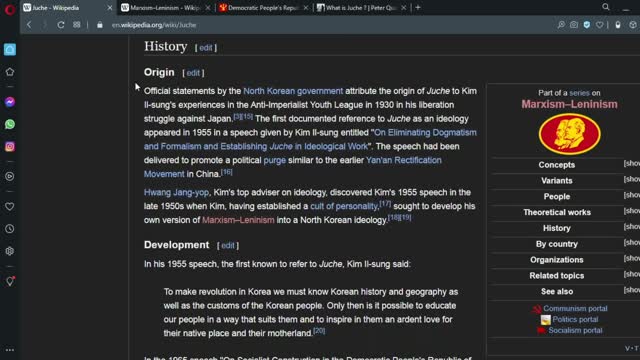Expand the Organizations section
The image size is (640, 360).
click(x=631, y=258)
